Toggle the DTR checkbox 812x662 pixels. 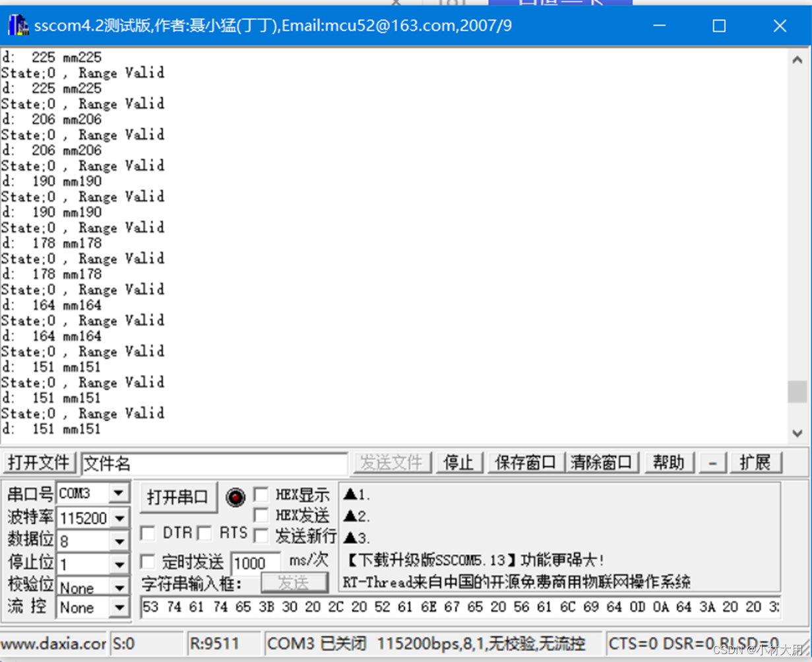point(148,533)
